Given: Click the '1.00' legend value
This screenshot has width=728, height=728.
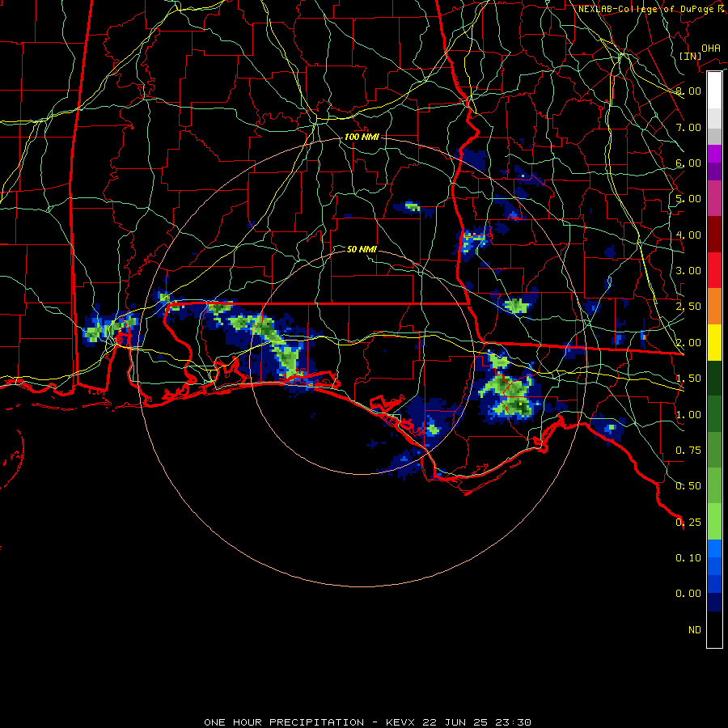Looking at the screenshot, I should (x=688, y=415).
